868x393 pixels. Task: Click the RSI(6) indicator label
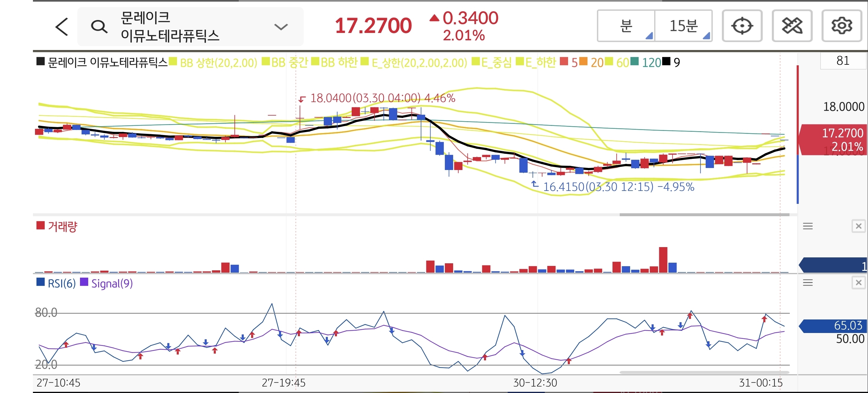point(61,284)
